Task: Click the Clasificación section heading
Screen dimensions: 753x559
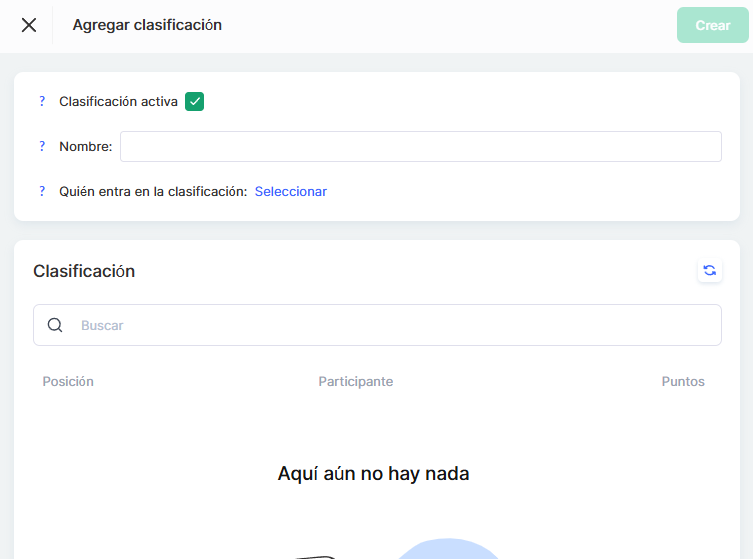Action: (84, 271)
